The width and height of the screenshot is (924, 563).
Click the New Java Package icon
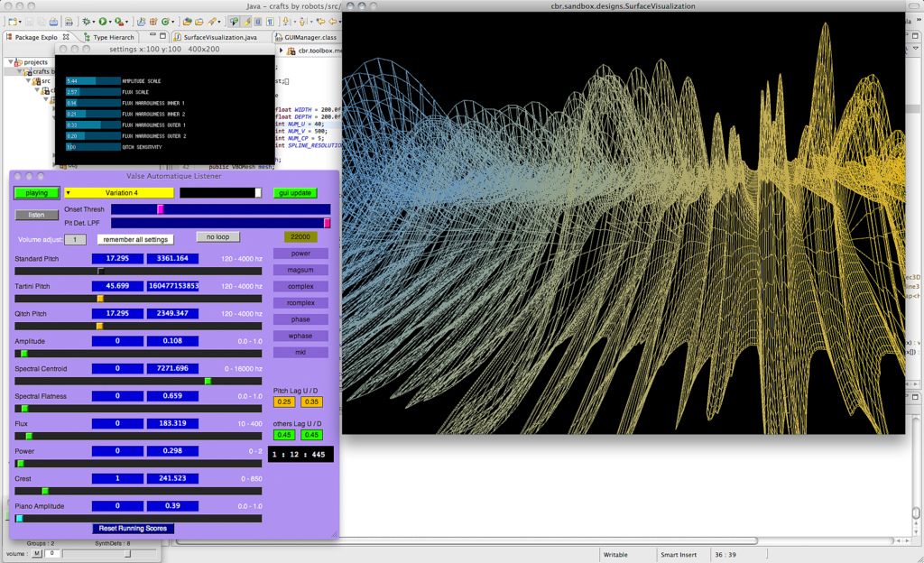coord(153,22)
